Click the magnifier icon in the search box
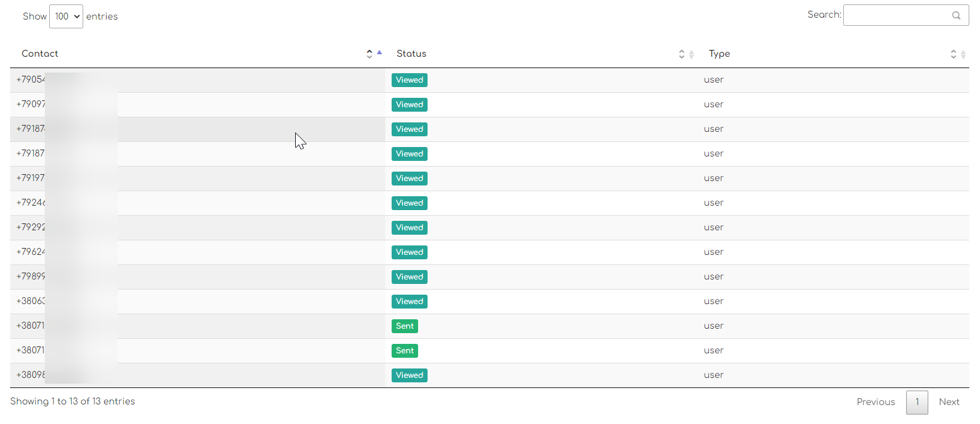The height and width of the screenshot is (424, 980). 956,16
